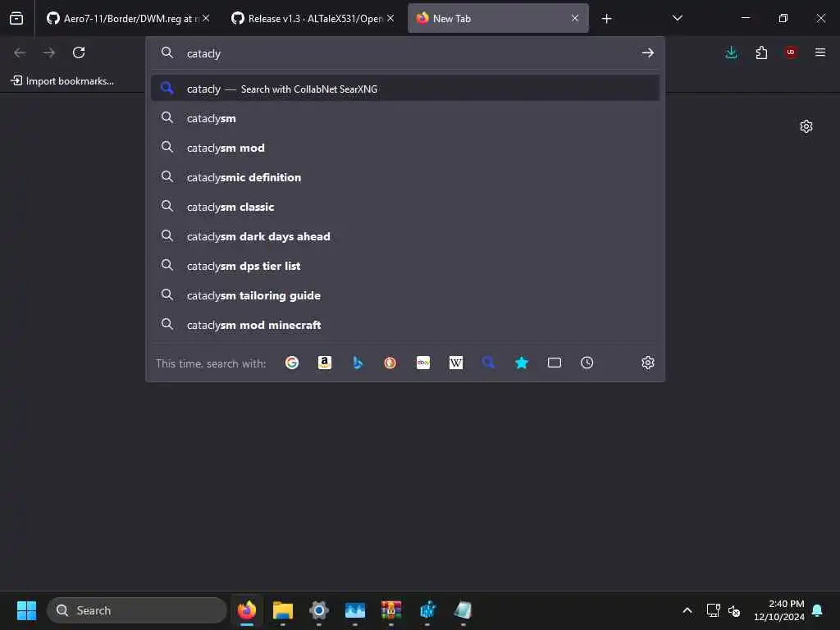
Task: Open search settings gear in suggestion panel
Action: click(648, 363)
